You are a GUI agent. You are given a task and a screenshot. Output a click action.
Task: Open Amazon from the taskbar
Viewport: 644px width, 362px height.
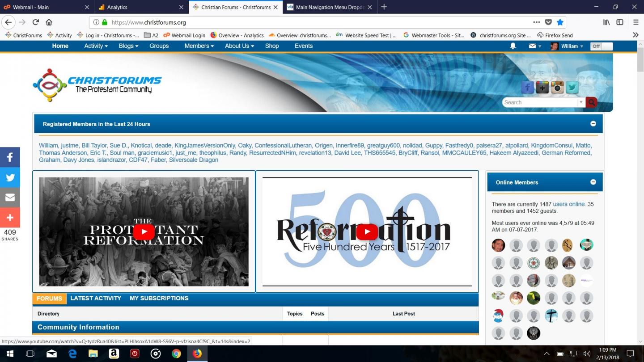pyautogui.click(x=114, y=354)
